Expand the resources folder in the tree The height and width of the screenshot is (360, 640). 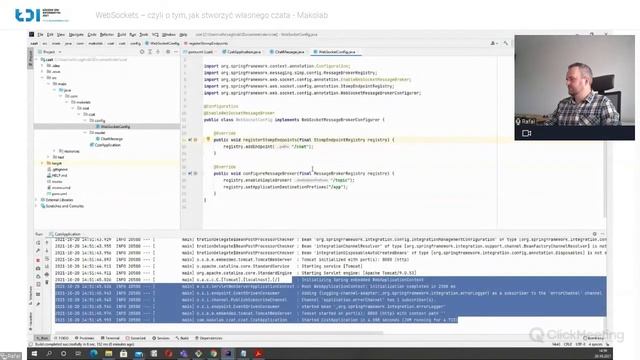pos(54,151)
